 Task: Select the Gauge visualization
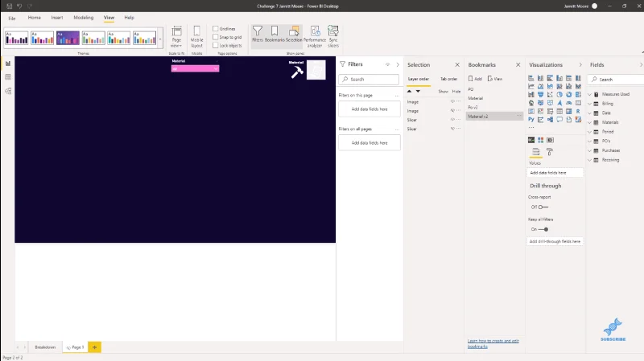click(569, 103)
